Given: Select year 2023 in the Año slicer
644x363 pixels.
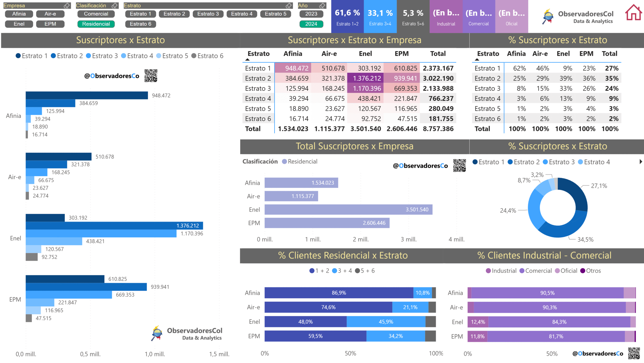Looking at the screenshot, I should [311, 14].
